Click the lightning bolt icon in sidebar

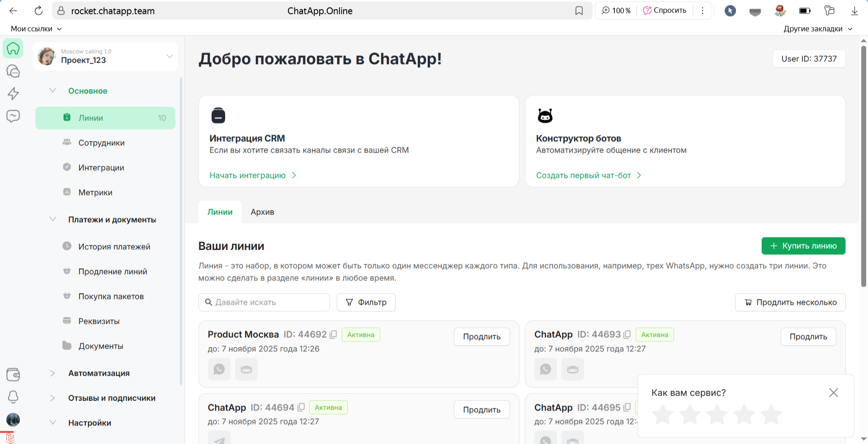point(13,93)
